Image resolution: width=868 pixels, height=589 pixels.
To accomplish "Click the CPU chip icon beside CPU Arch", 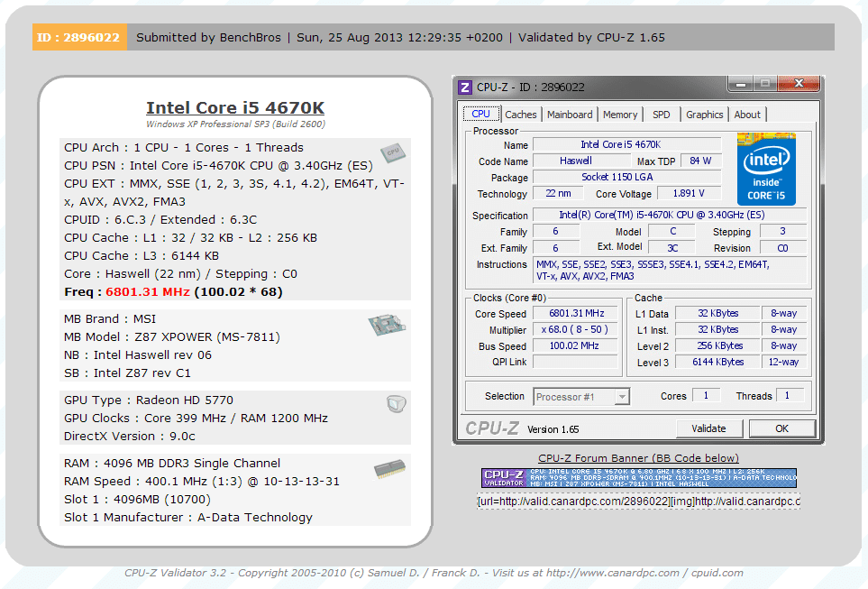I will 393,152.
